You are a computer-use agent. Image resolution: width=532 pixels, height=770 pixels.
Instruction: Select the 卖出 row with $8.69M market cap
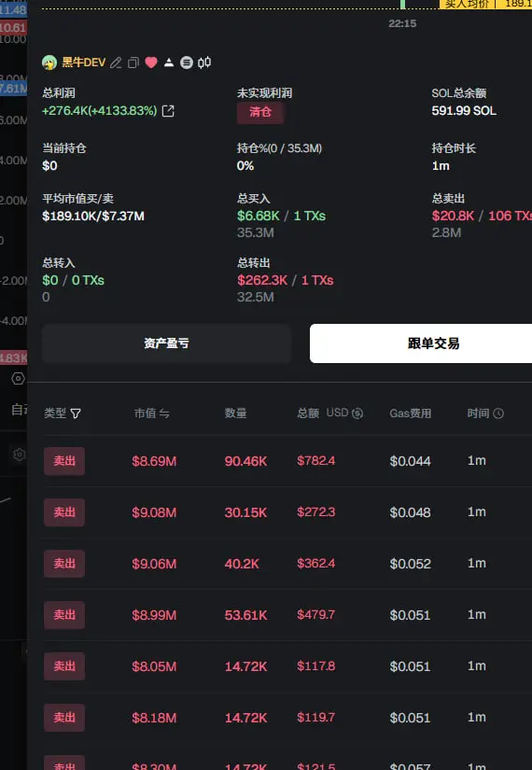[287, 461]
